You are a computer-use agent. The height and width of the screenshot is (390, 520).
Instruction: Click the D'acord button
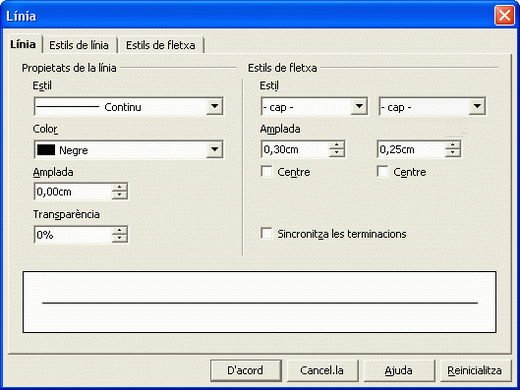[x=246, y=370]
